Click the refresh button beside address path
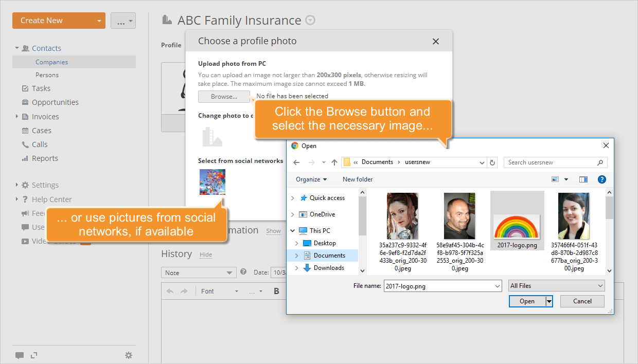 492,162
